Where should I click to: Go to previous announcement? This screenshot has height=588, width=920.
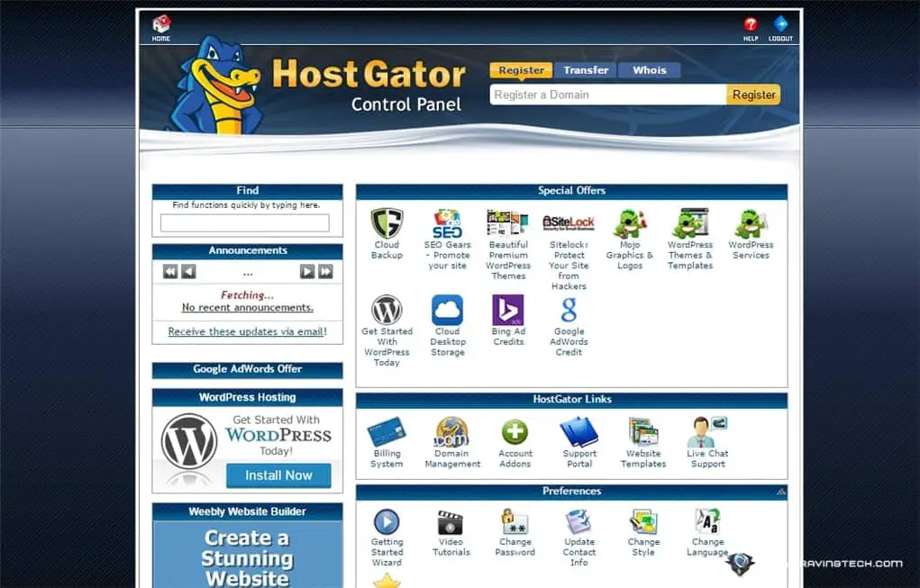(x=188, y=271)
